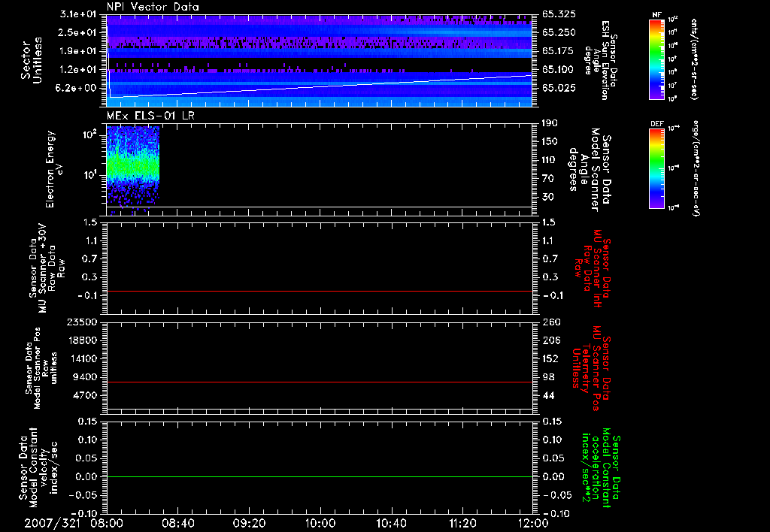Click the 08:40 time axis label
The image size is (770, 532).
tap(177, 523)
